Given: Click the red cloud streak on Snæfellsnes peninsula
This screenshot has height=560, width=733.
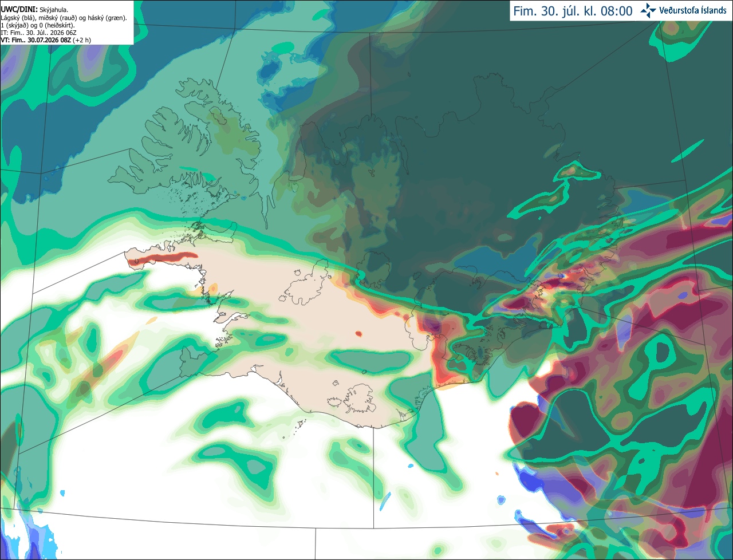Looking at the screenshot, I should coord(163,258).
